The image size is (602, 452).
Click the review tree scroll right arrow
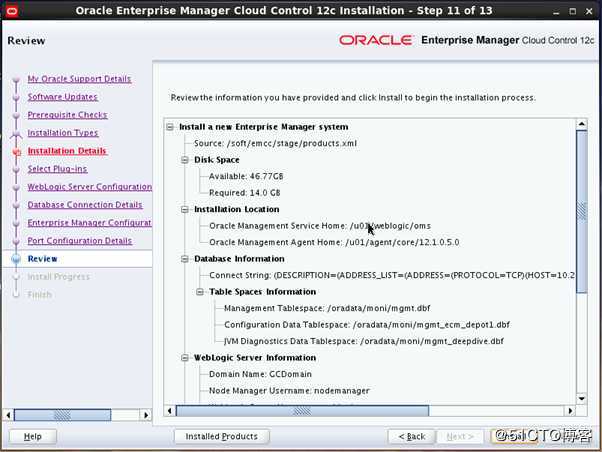pos(570,411)
